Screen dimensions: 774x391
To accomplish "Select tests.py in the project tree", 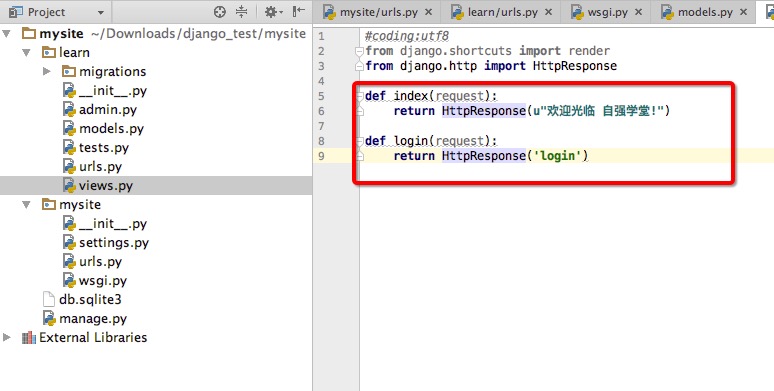I will tap(104, 148).
